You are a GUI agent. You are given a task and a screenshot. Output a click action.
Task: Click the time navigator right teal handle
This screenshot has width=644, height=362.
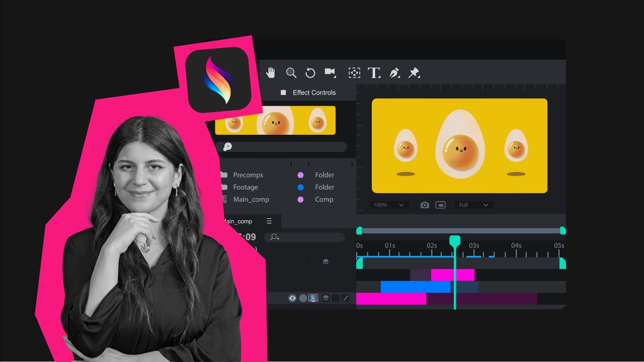(563, 231)
